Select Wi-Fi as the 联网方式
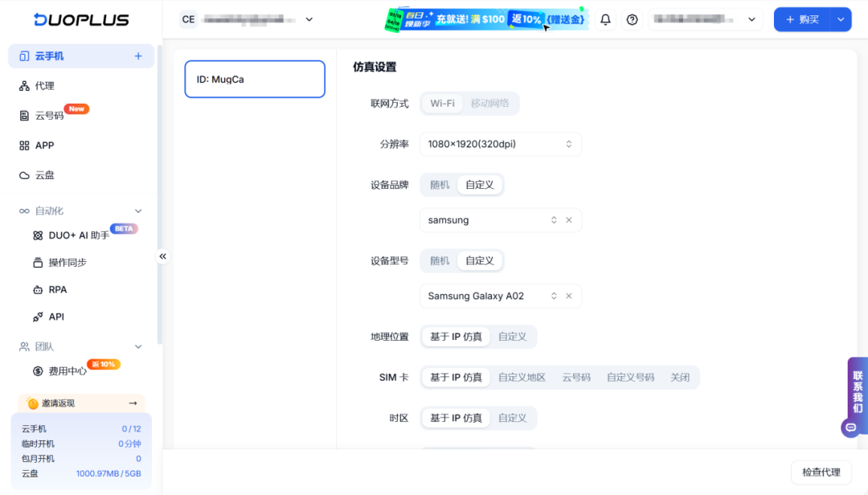The width and height of the screenshot is (868, 495). coord(441,103)
